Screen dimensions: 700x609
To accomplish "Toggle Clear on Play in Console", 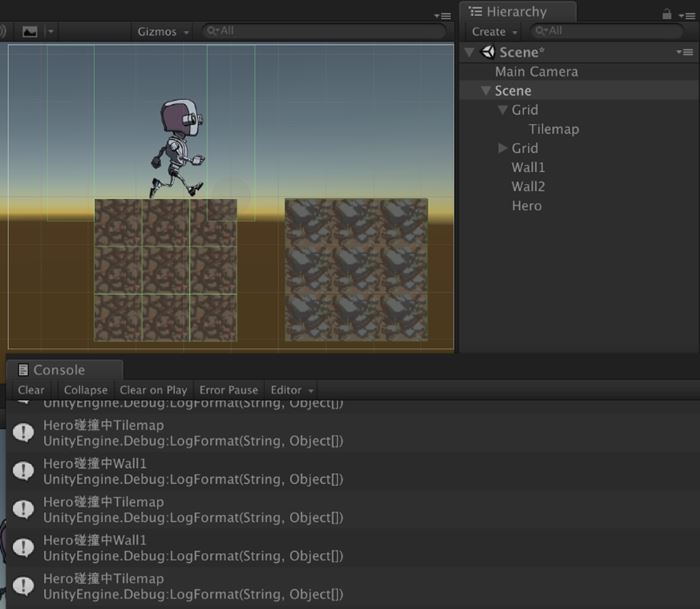I will (x=153, y=390).
